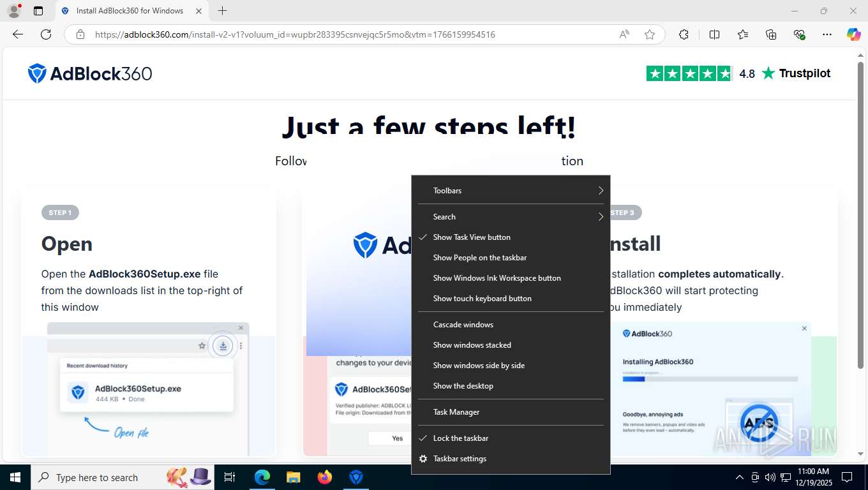Open the Edge profile avatar icon
868x490 pixels.
[13, 11]
